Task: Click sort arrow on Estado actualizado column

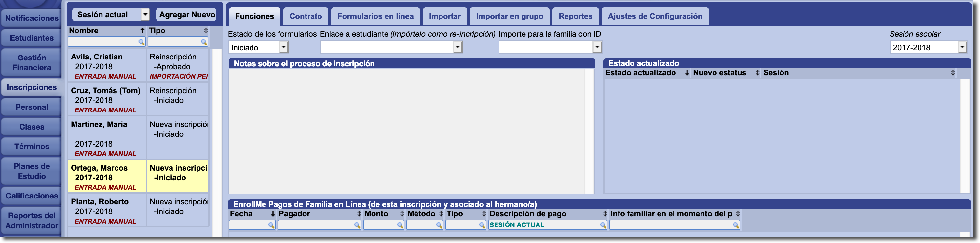Action: click(x=687, y=73)
